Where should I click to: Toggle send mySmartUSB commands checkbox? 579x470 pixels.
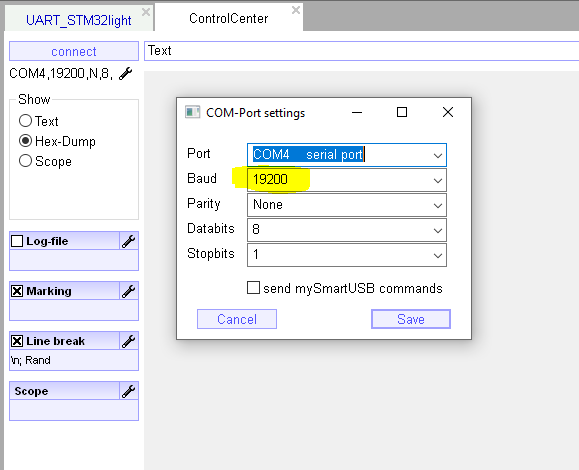point(253,288)
